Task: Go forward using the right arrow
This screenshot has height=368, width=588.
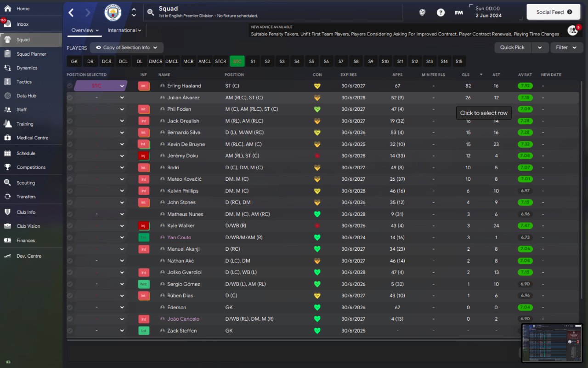Action: coord(88,12)
